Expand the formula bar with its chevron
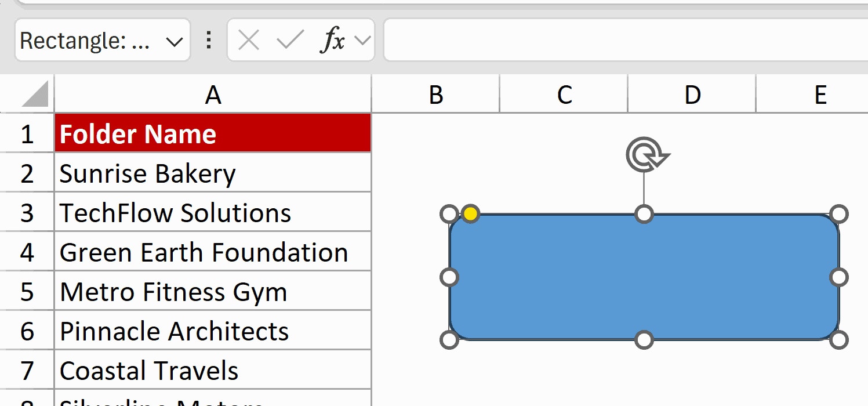The width and height of the screenshot is (868, 406). [361, 39]
